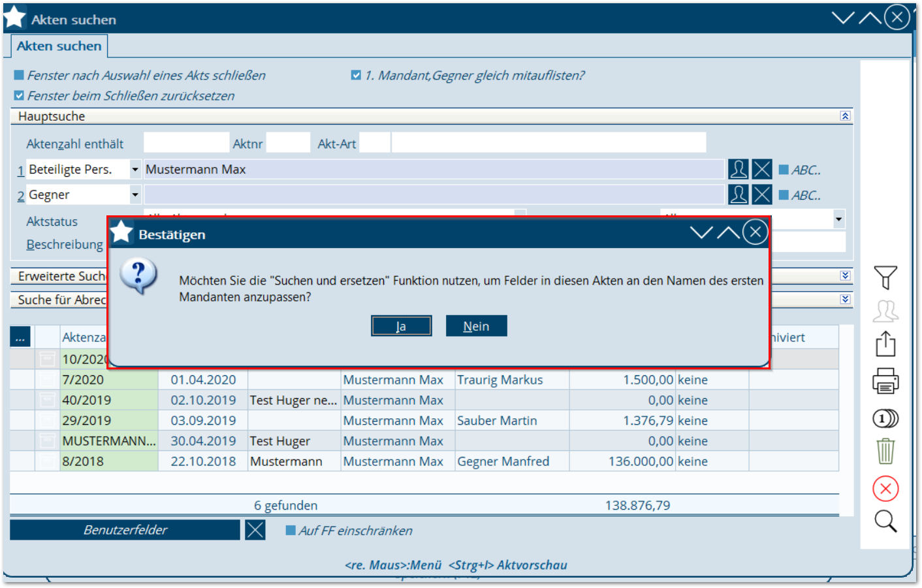Select cell 'Sauber Martin'
922x588 pixels.
[x=512, y=420]
